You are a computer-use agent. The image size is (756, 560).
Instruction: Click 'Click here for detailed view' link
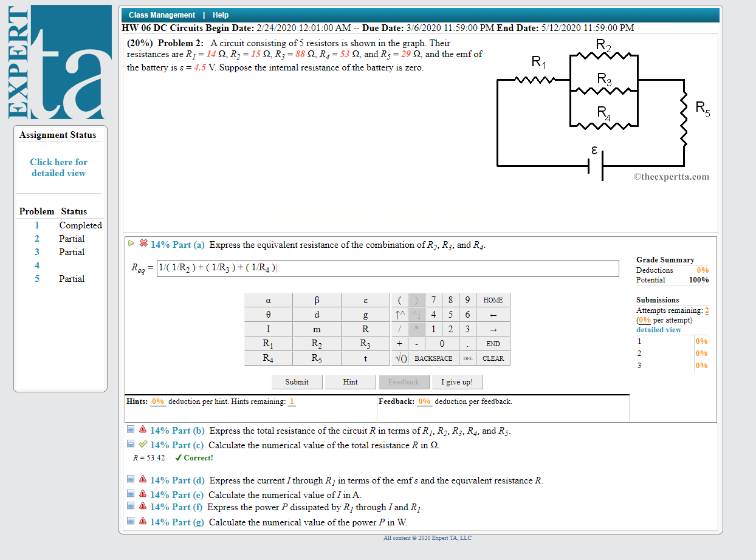tap(58, 168)
